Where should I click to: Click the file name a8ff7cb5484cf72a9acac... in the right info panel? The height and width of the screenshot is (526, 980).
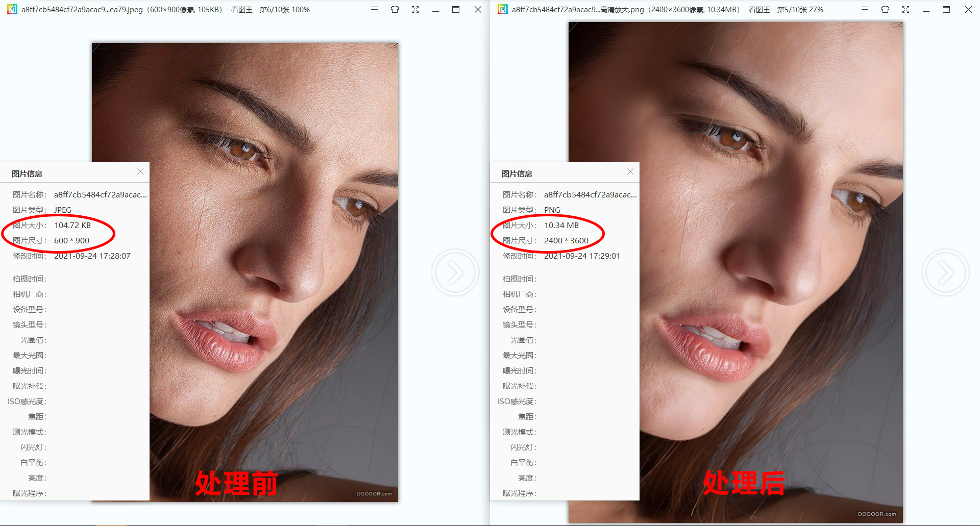coord(591,195)
